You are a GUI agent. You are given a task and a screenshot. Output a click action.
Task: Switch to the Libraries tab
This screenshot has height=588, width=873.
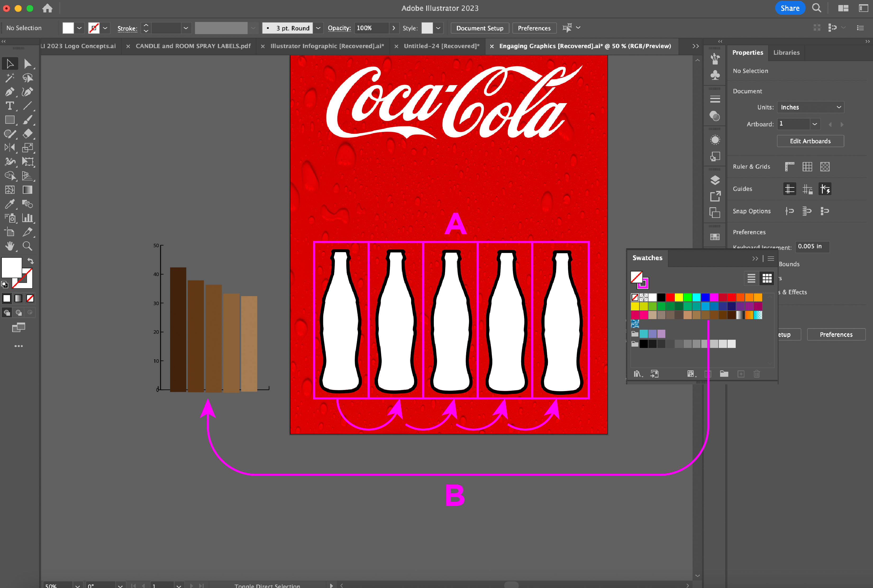tap(786, 53)
